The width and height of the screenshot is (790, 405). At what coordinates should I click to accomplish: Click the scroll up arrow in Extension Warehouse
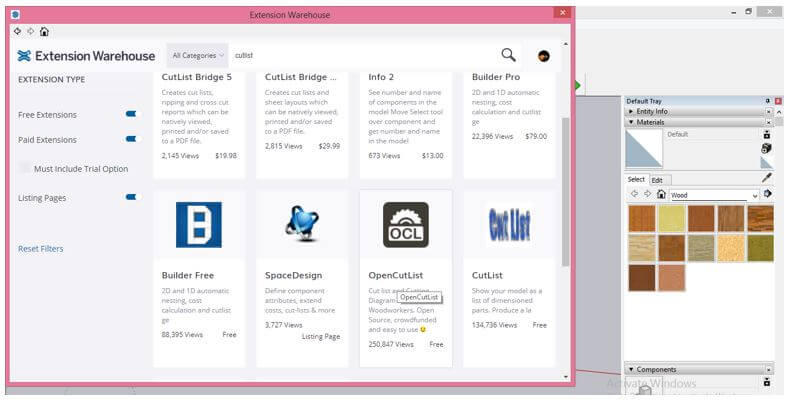(565, 44)
